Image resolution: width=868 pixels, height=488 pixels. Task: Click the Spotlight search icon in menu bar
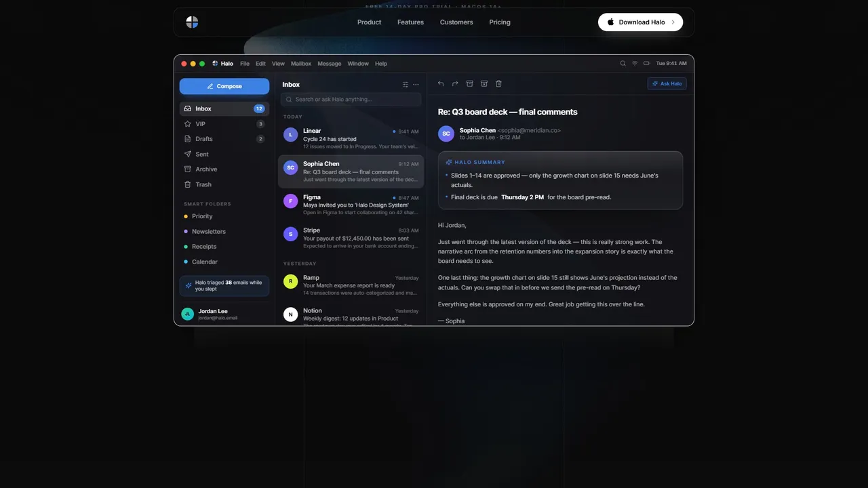pyautogui.click(x=623, y=64)
